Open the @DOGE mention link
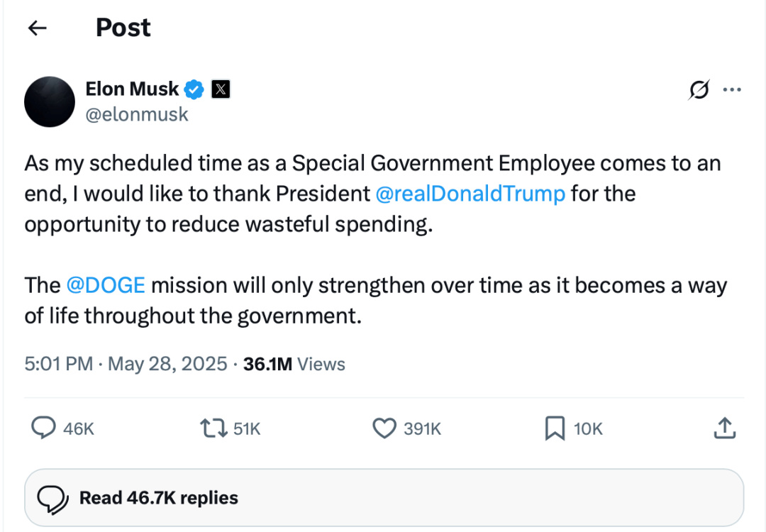The width and height of the screenshot is (766, 532). click(106, 285)
